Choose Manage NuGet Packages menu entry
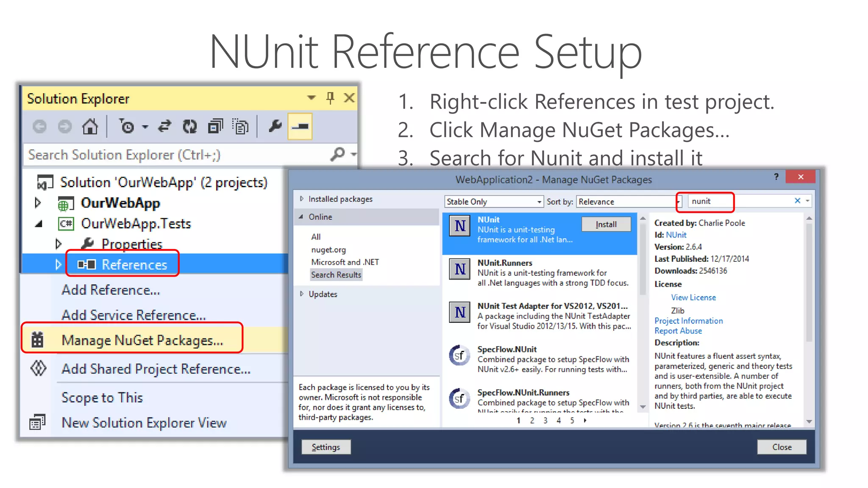Screen dimensions: 868x488 [142, 340]
